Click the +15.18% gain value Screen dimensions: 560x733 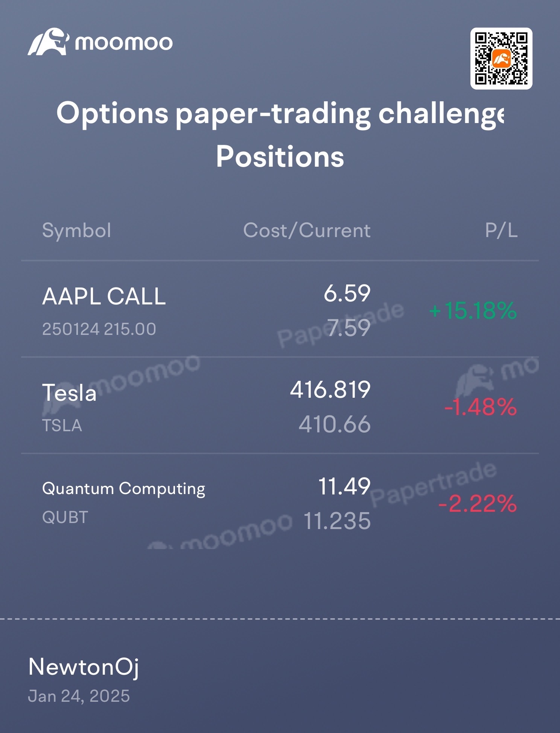tap(473, 311)
